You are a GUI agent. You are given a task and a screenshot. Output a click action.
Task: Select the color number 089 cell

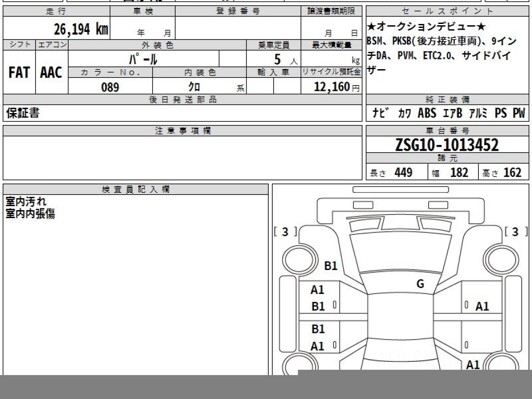pos(110,87)
